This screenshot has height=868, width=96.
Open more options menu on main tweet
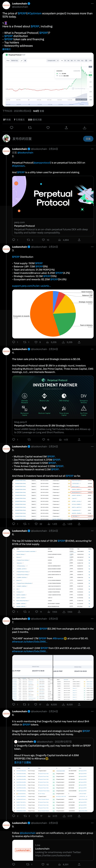[92, 4]
